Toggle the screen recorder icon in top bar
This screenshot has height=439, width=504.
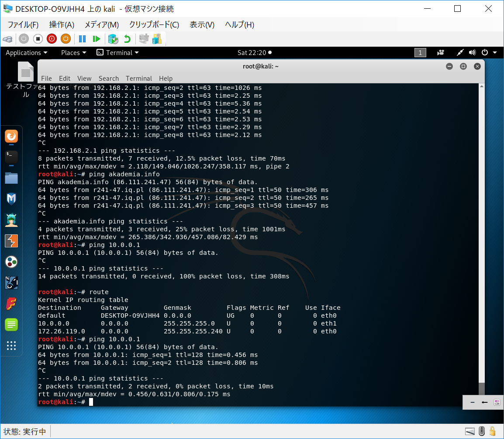point(441,53)
